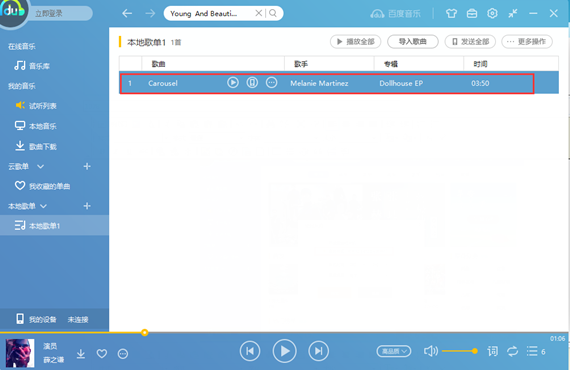Adjust the volume slider handle
570x370 pixels.
pyautogui.click(x=474, y=351)
